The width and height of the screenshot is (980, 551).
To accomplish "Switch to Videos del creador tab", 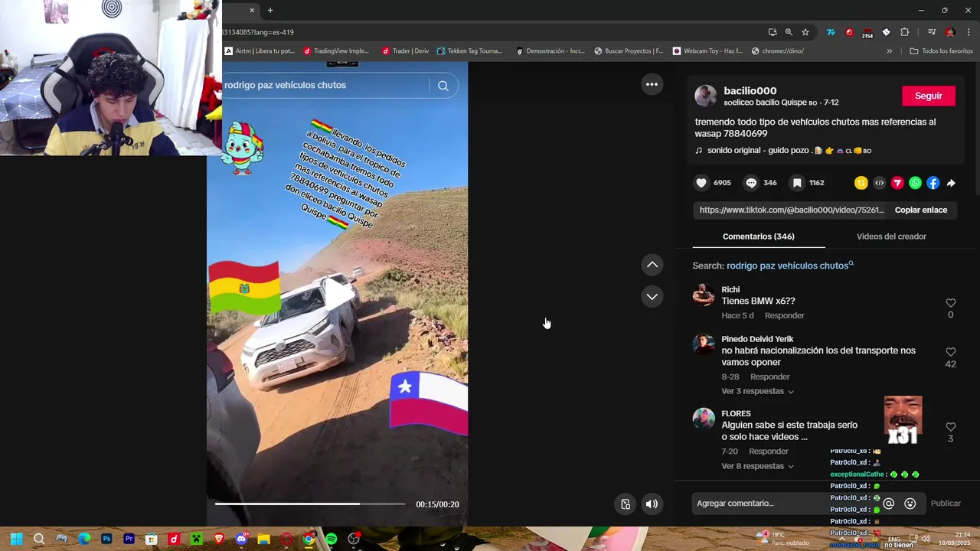I will tap(891, 236).
